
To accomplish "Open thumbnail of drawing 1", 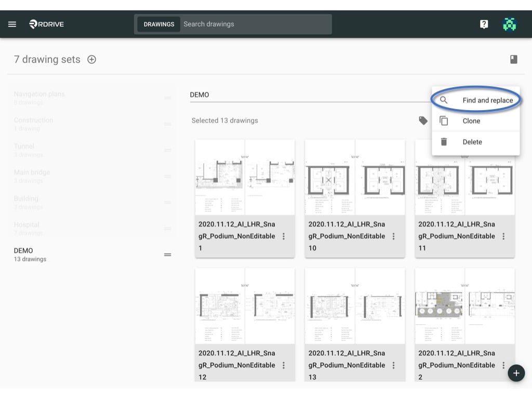I will click(x=245, y=177).
